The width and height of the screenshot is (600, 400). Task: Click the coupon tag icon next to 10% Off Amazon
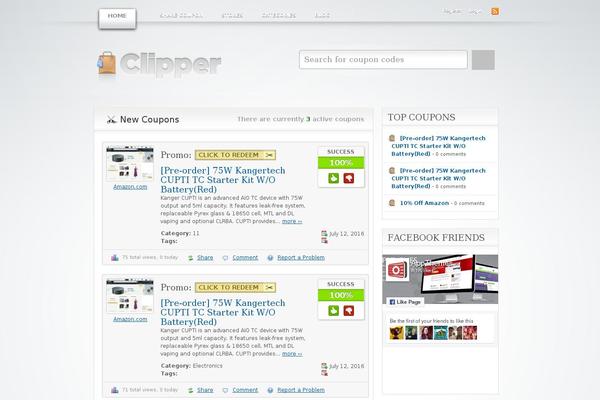(392, 203)
